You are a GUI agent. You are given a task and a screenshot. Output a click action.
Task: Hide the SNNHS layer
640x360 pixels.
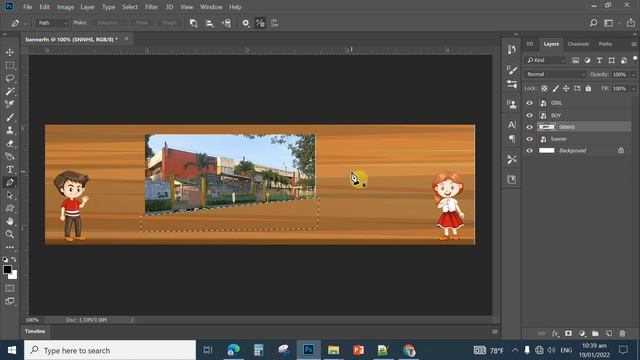[x=529, y=127]
